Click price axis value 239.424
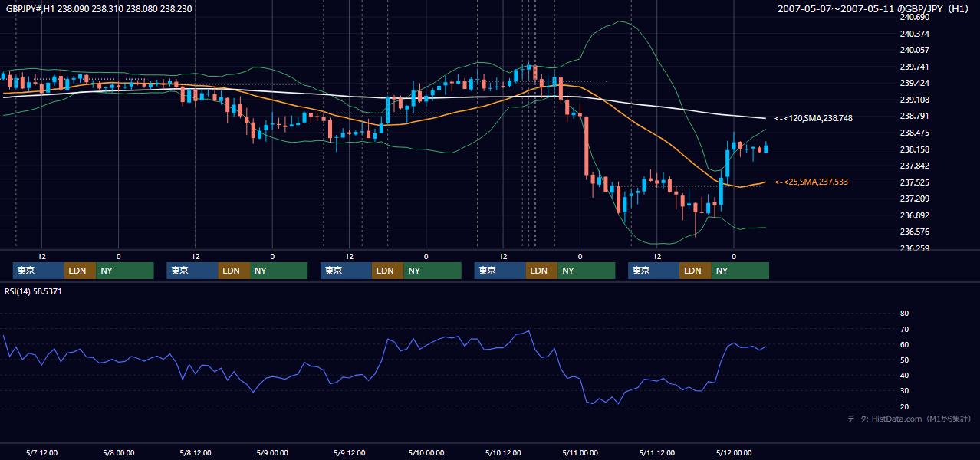This screenshot has width=980, height=460. click(915, 83)
